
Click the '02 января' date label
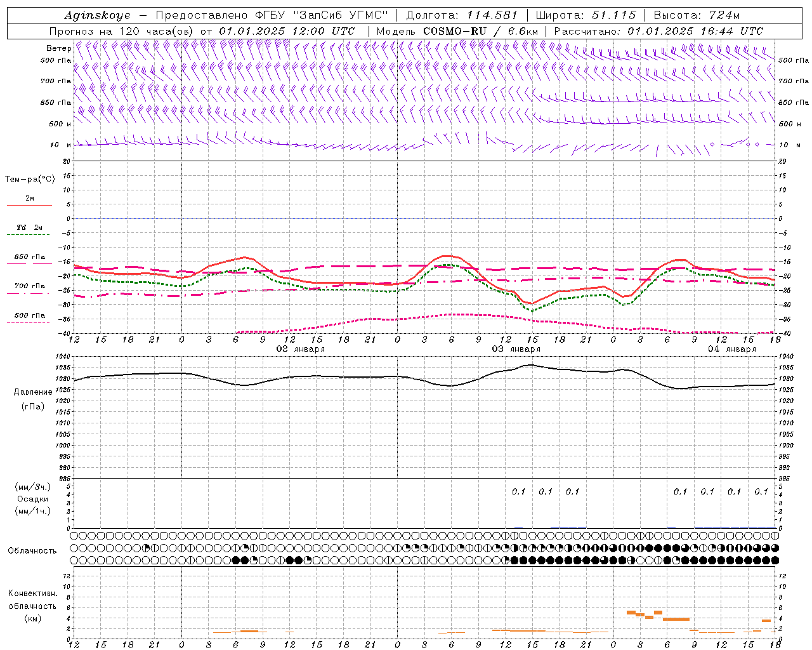click(301, 349)
